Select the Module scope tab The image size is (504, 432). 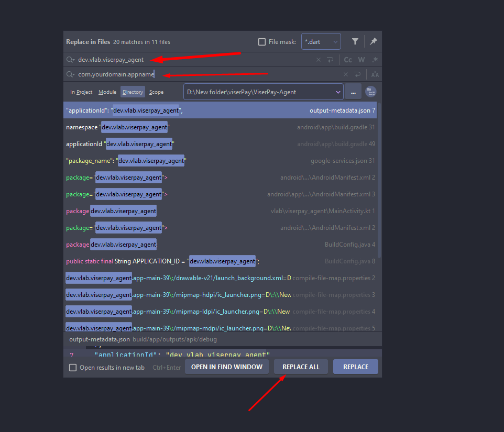(107, 92)
